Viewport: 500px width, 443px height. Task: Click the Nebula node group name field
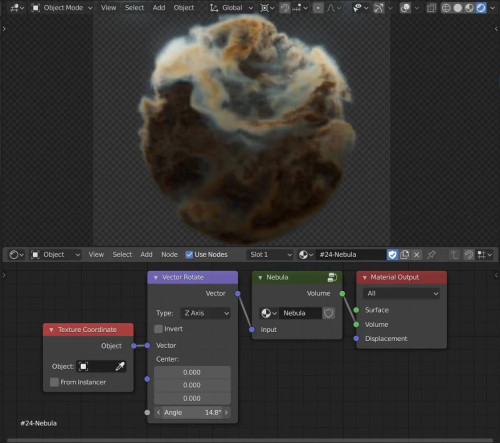pos(300,313)
